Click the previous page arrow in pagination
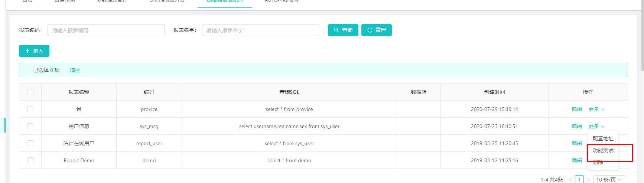The height and width of the screenshot is (183, 644). point(570,180)
